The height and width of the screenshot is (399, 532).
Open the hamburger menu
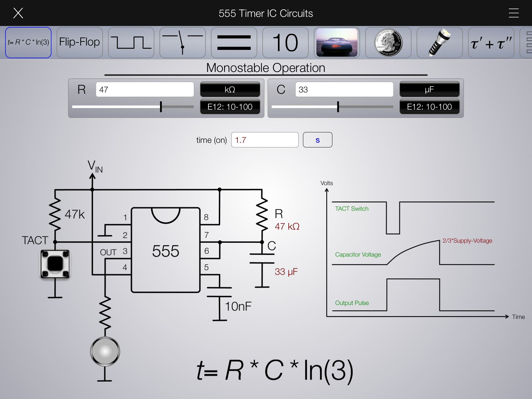coord(514,13)
